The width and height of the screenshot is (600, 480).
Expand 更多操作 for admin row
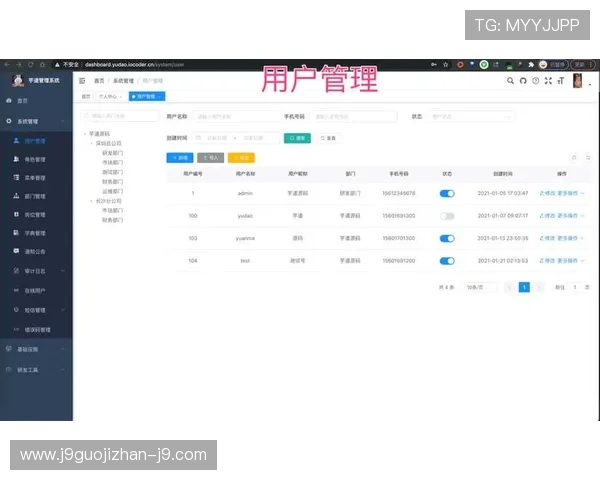pyautogui.click(x=571, y=193)
